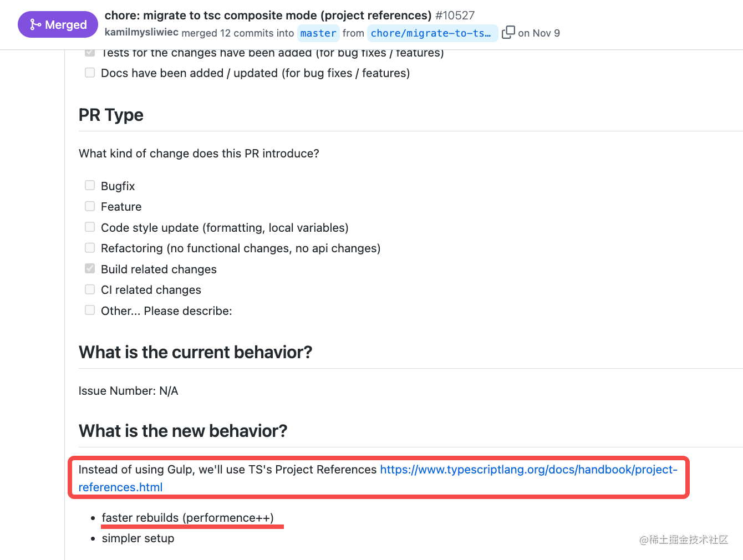The image size is (743, 560).
Task: Check the Refactoring checkbox
Action: [90, 247]
